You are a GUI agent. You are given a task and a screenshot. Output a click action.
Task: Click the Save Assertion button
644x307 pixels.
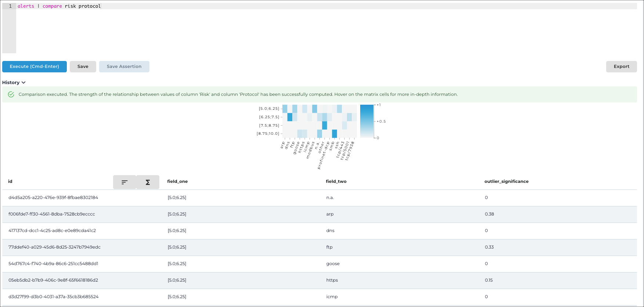124,66
